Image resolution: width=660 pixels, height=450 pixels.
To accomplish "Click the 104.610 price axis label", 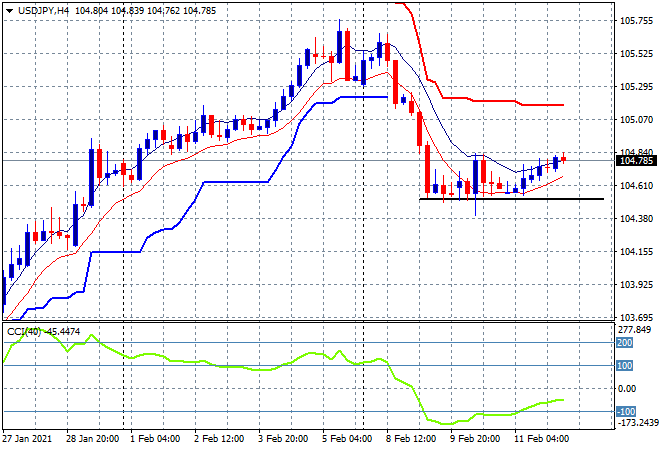I will [636, 186].
